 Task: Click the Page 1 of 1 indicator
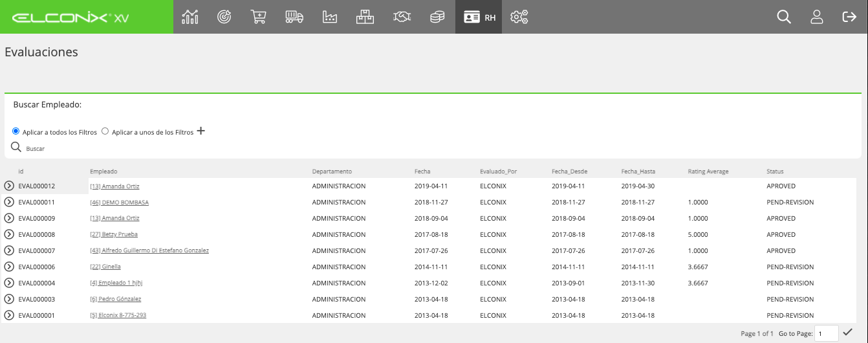[x=757, y=334]
